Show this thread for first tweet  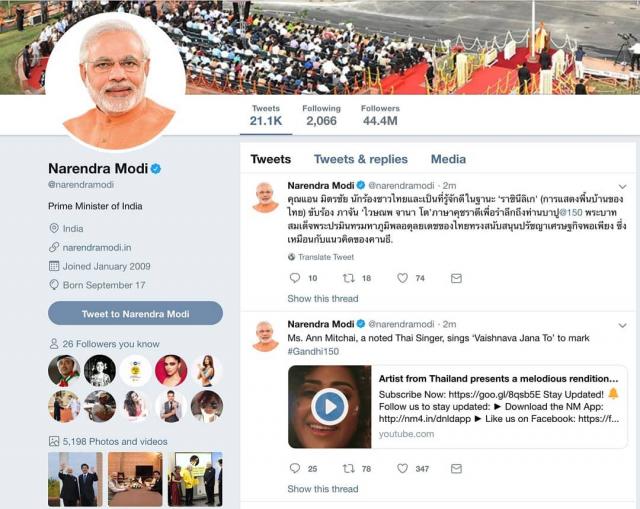[322, 298]
